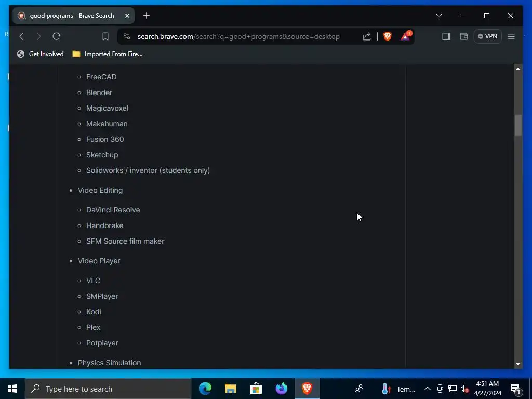The image size is (532, 399).
Task: Click the page scrollbar thumb
Action: click(x=518, y=125)
